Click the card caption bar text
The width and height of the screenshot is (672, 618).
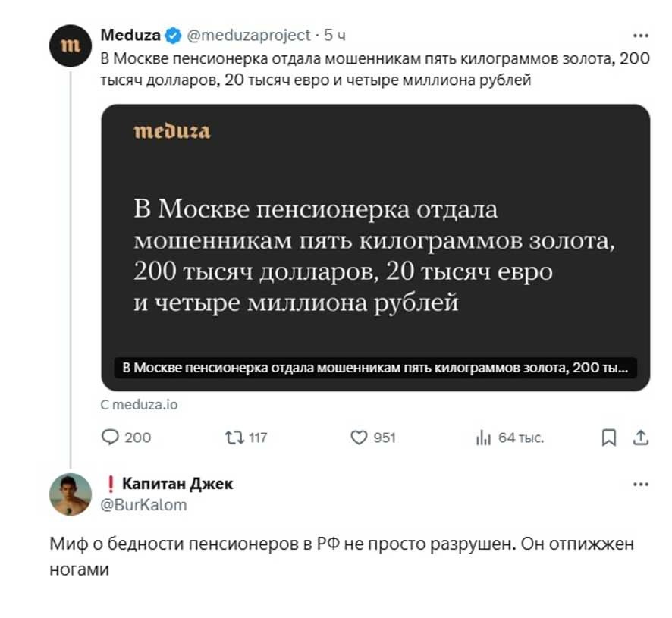pos(375,368)
